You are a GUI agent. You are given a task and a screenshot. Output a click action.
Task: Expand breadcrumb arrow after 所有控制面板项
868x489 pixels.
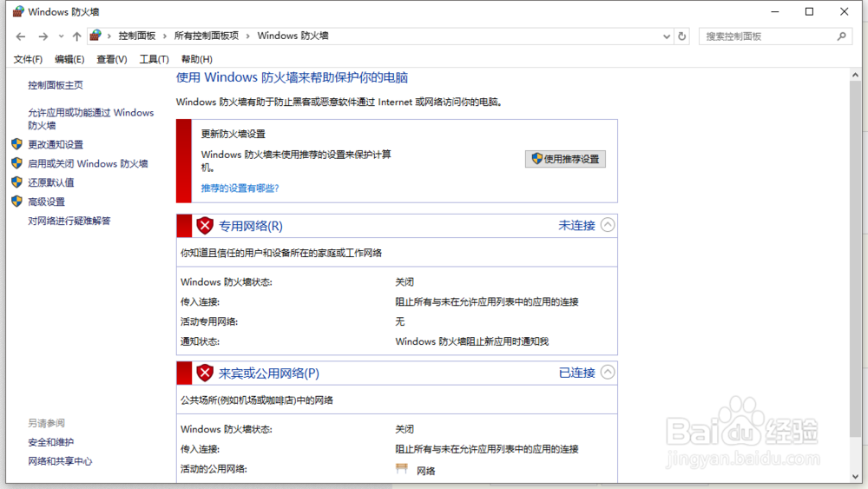[247, 36]
